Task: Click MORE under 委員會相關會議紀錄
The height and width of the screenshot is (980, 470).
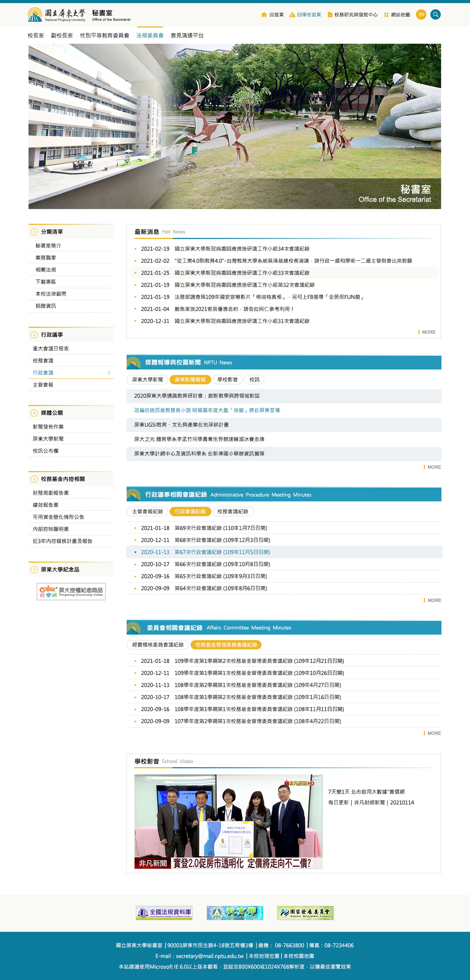Action: (433, 733)
